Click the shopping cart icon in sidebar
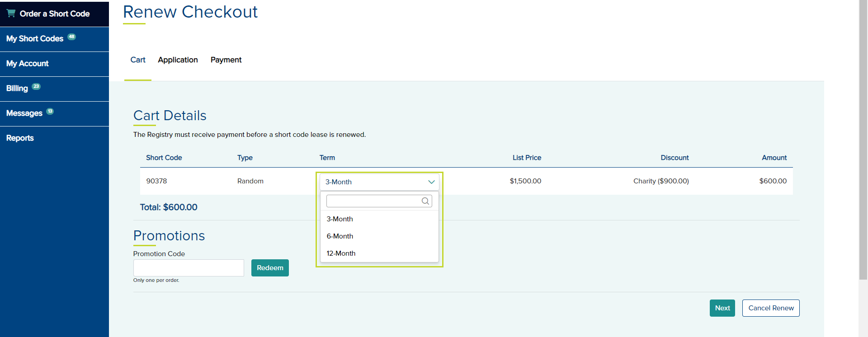 (11, 13)
